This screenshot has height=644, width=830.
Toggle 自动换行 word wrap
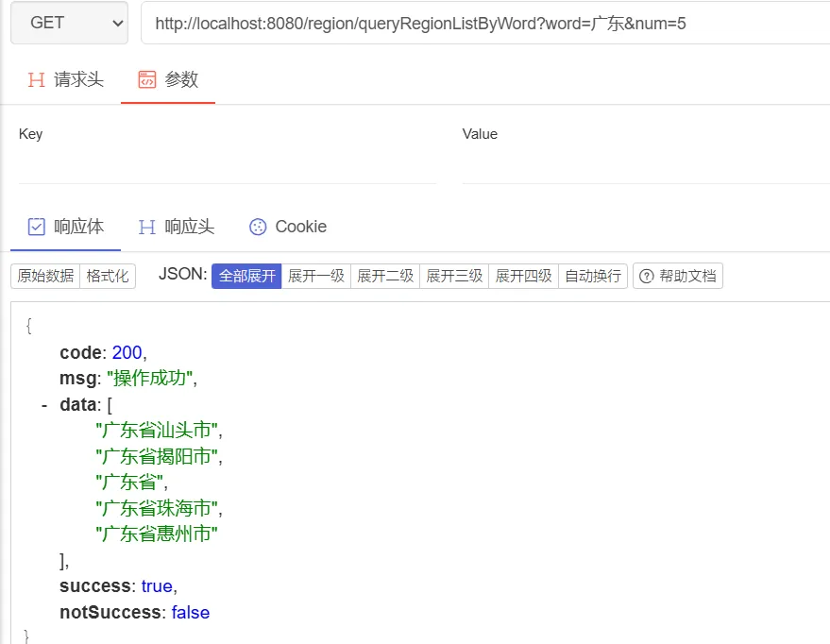click(593, 276)
